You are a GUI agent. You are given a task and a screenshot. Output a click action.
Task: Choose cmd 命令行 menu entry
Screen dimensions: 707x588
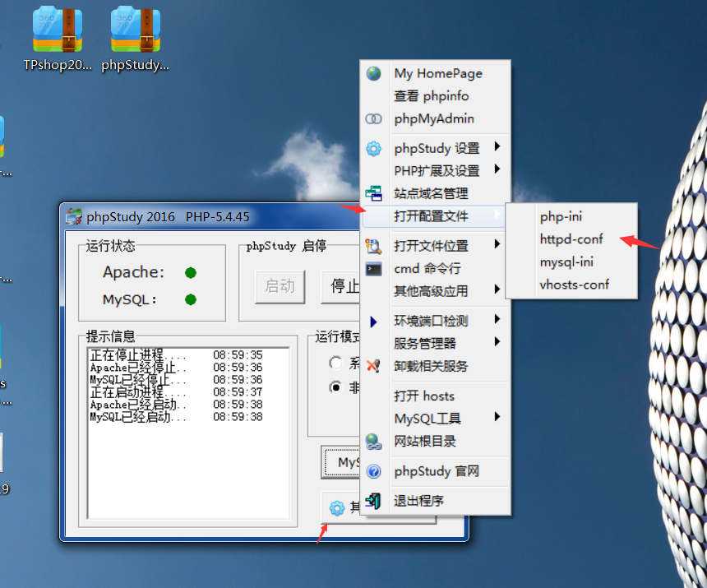(x=436, y=269)
